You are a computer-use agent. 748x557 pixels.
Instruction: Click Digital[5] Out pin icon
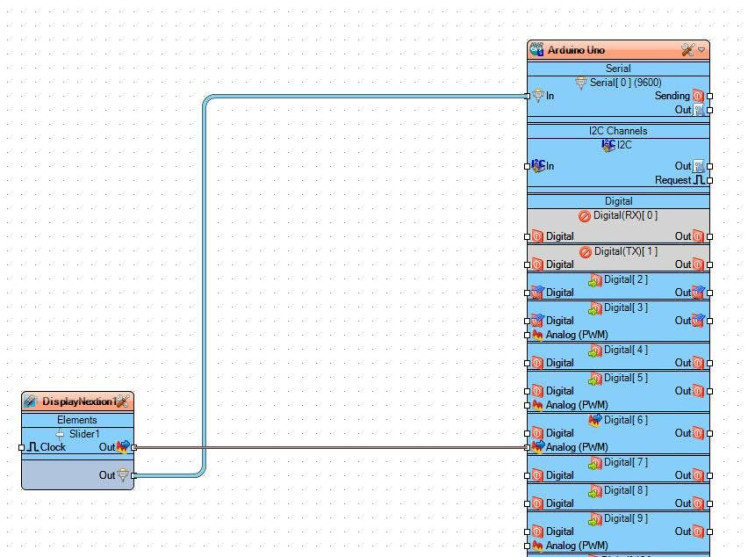point(698,391)
